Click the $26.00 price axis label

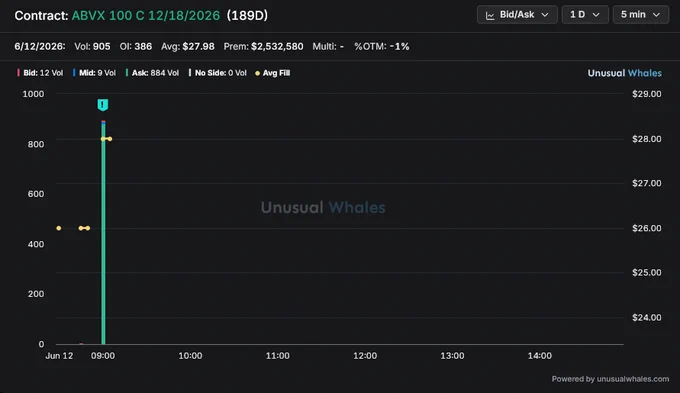click(x=647, y=228)
